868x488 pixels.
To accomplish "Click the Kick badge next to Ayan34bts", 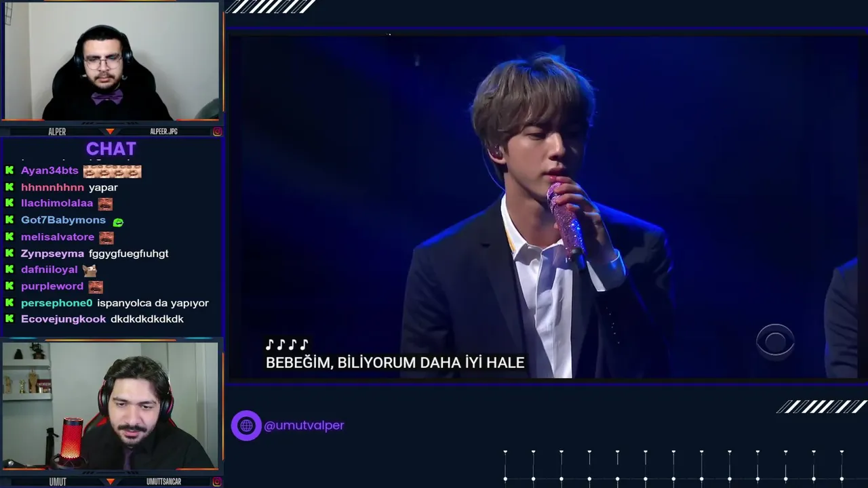I will 9,170.
